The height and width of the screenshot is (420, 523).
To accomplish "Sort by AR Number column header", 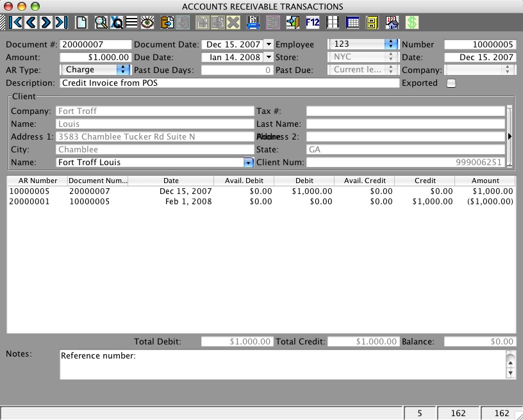I will tap(37, 181).
